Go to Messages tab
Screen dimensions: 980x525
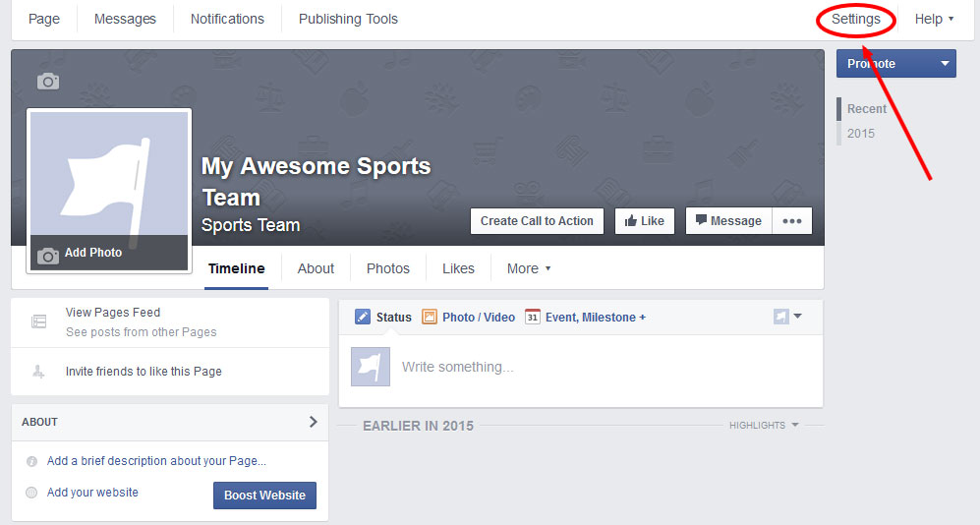(x=125, y=19)
